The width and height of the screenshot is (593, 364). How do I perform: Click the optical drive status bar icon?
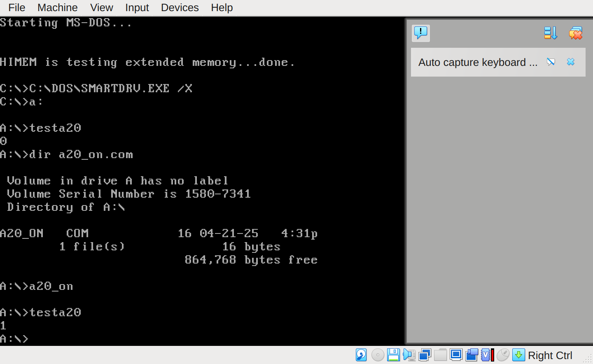pyautogui.click(x=378, y=355)
